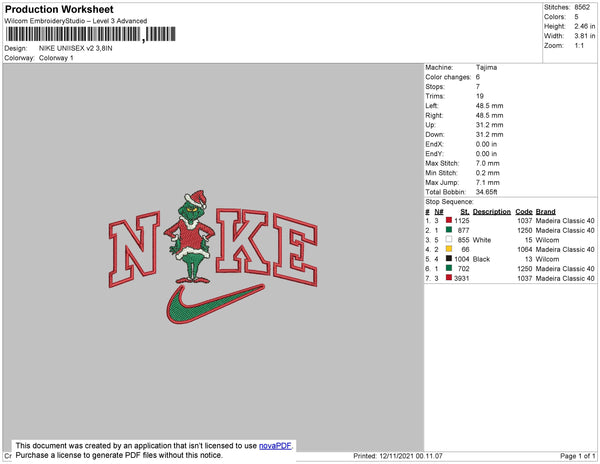
Task: Click the Up value '31.2 mm'
Action: coord(489,125)
